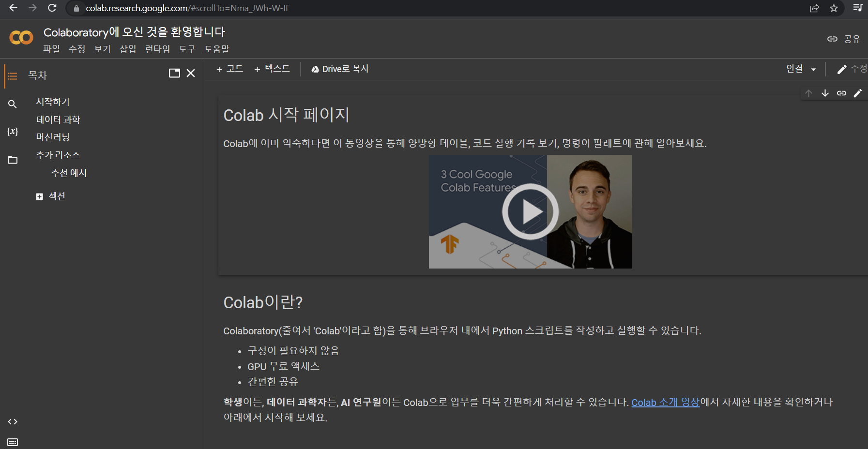Edit the cell with the pencil icon

coord(858,93)
